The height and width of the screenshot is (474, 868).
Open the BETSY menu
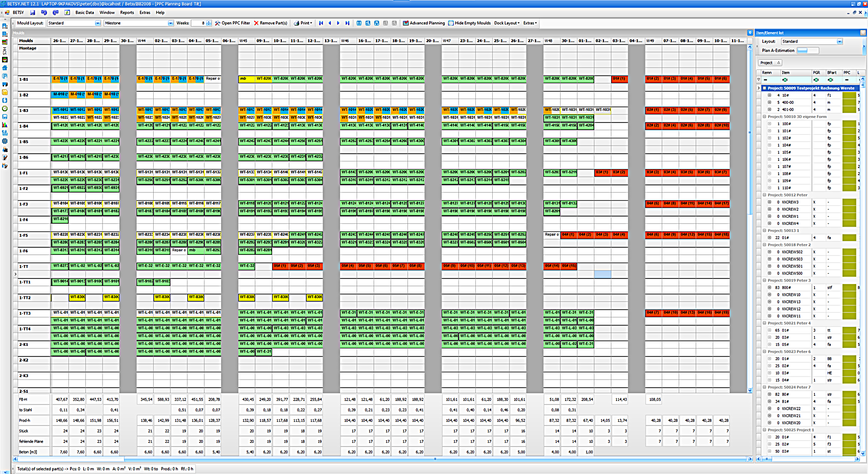coord(18,12)
